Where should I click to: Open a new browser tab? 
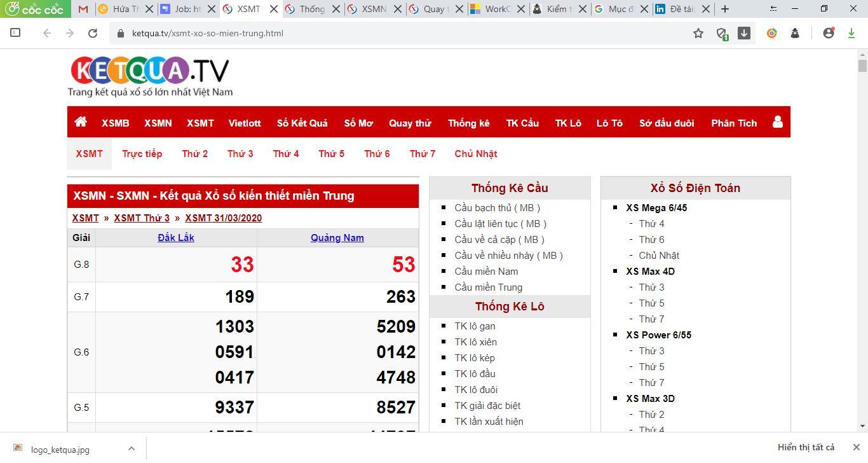click(725, 9)
